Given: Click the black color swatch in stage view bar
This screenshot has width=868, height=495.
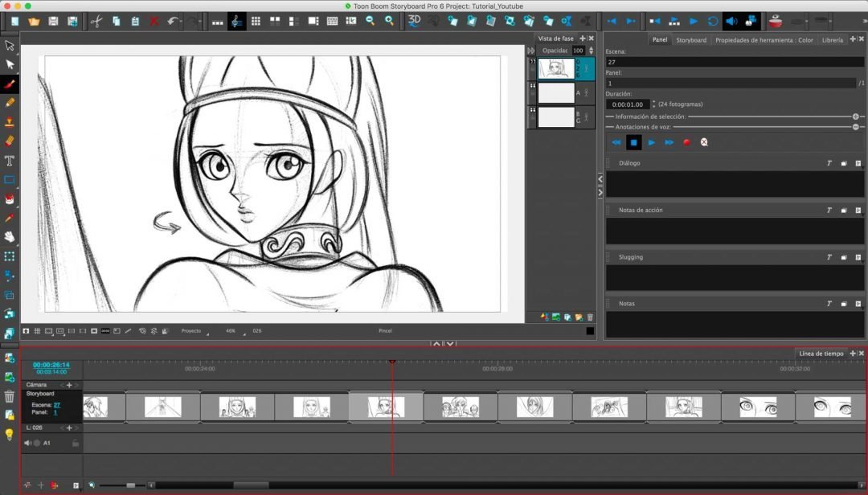Looking at the screenshot, I should click(x=590, y=331).
